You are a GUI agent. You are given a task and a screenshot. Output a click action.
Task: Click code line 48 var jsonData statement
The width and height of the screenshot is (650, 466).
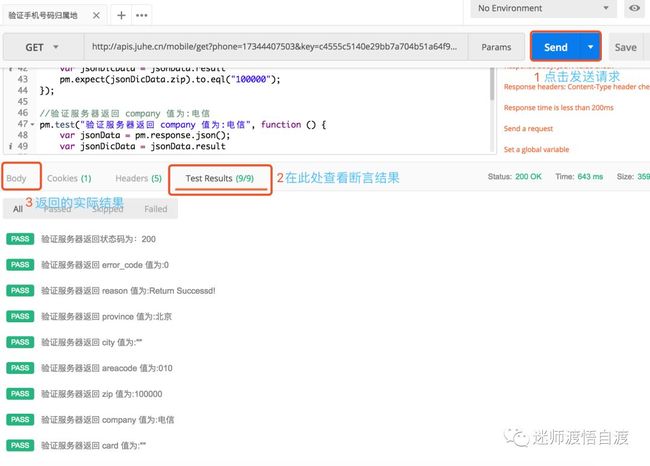(144, 135)
